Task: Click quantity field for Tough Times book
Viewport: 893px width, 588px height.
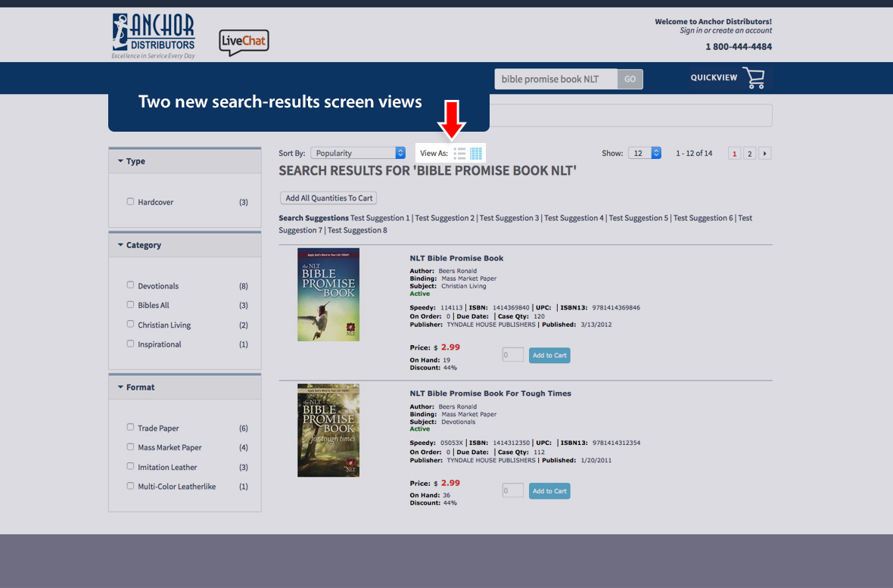Action: (512, 490)
